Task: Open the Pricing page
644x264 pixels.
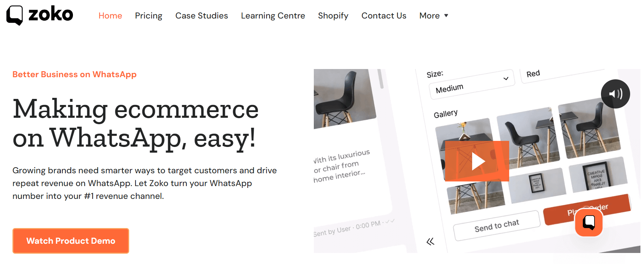Action: [148, 16]
